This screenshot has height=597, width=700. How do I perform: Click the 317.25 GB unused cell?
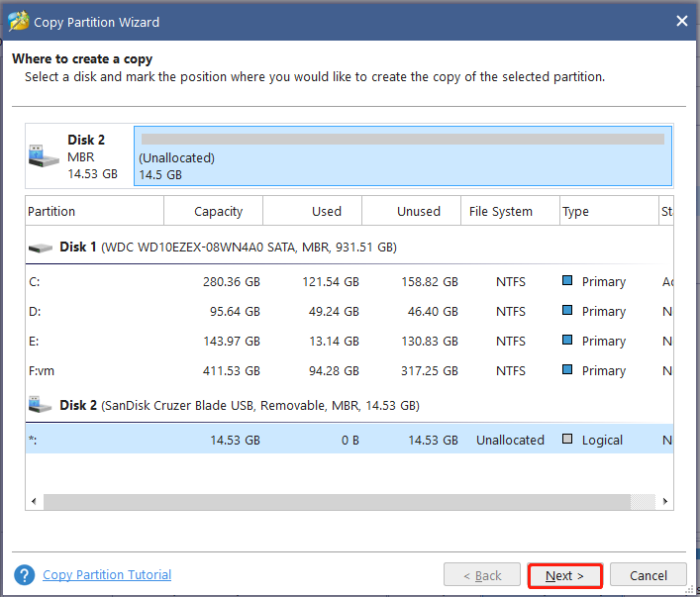click(430, 370)
